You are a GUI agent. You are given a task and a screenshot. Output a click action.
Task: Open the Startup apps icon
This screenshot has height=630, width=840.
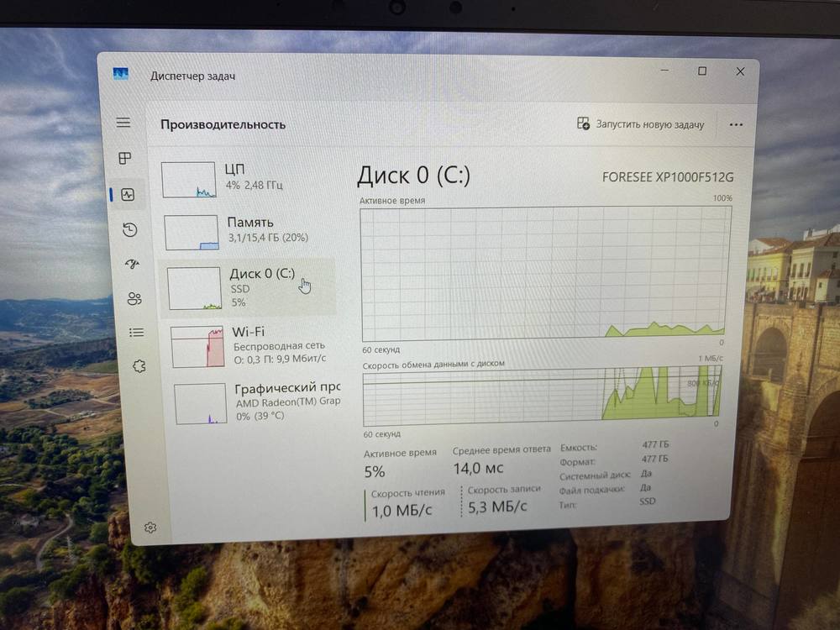pos(132,264)
